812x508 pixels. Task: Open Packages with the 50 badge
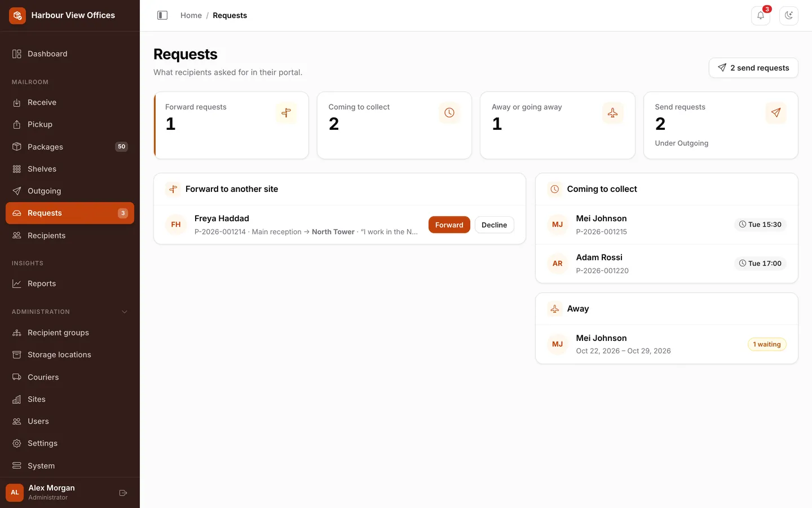coord(70,147)
